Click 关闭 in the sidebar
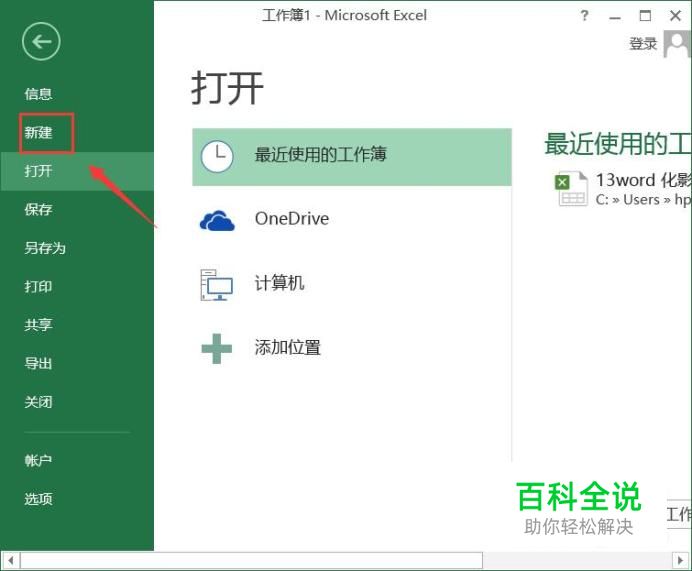The image size is (692, 571). tap(38, 402)
